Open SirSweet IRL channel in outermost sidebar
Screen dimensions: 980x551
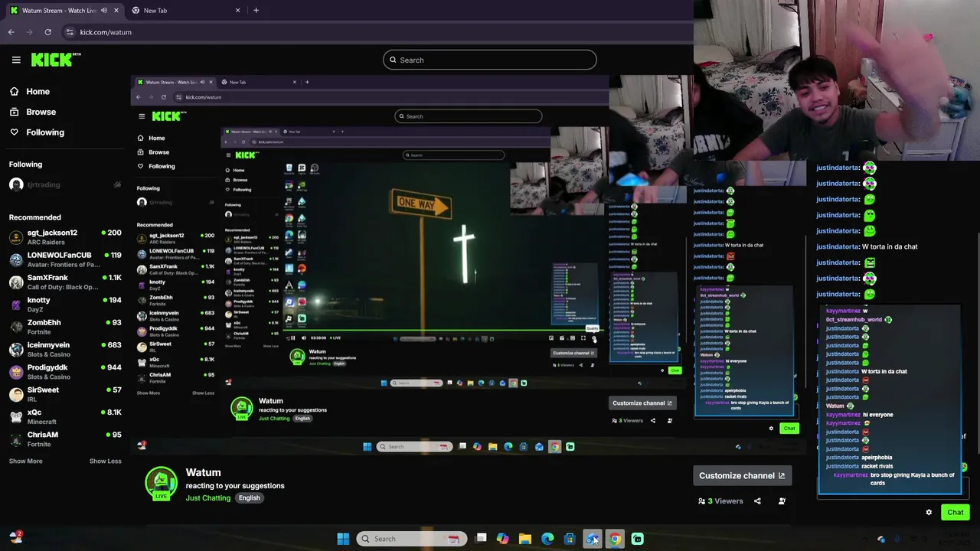point(65,394)
